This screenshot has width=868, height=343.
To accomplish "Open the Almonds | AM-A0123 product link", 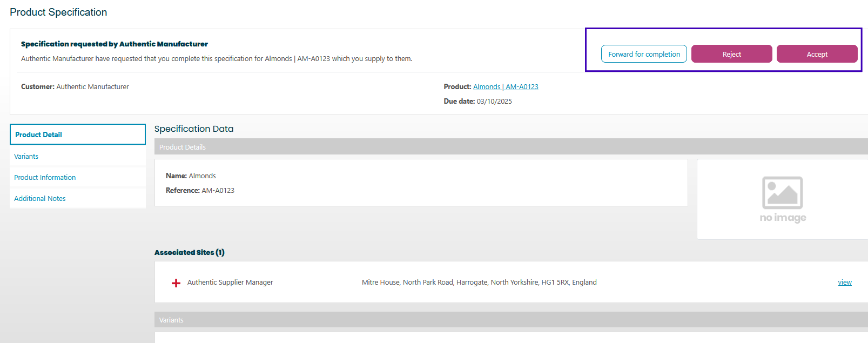I will click(506, 87).
